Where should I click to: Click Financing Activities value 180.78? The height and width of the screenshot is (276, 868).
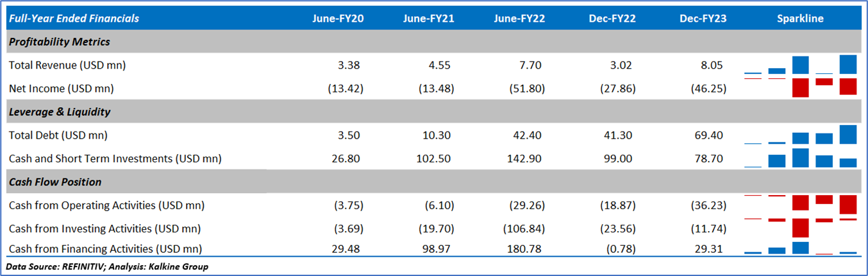530,248
